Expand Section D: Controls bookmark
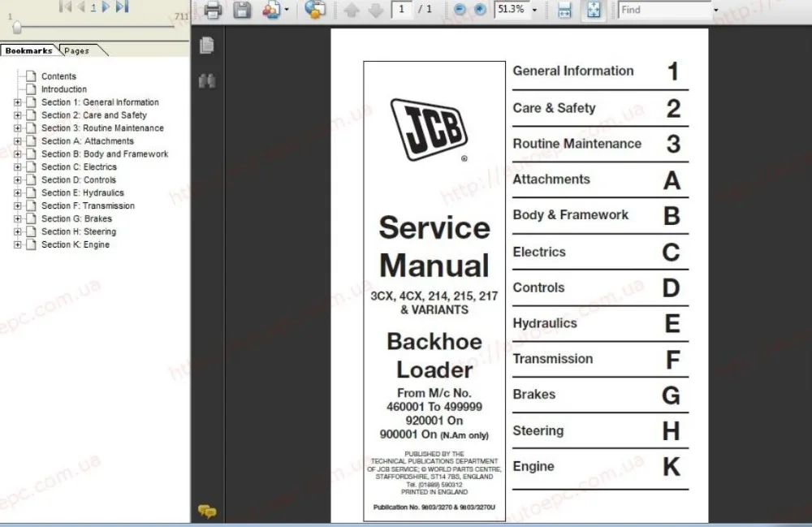This screenshot has height=527, width=812. point(18,180)
